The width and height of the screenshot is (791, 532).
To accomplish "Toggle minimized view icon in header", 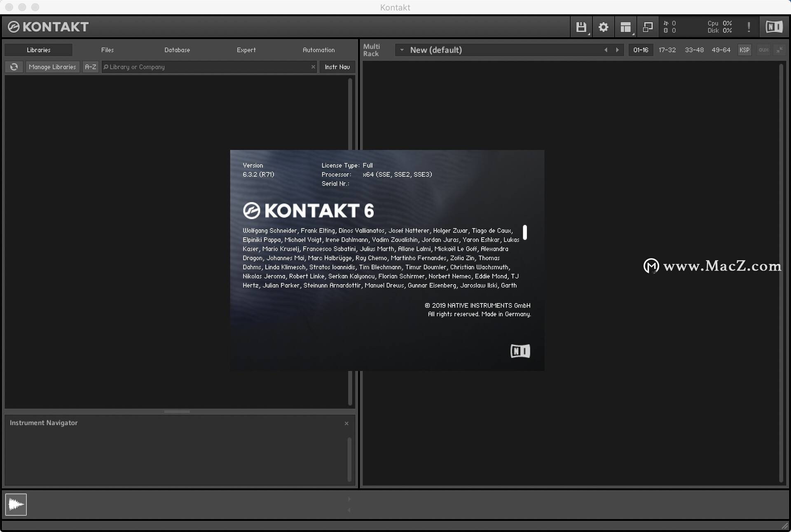I will 648,27.
